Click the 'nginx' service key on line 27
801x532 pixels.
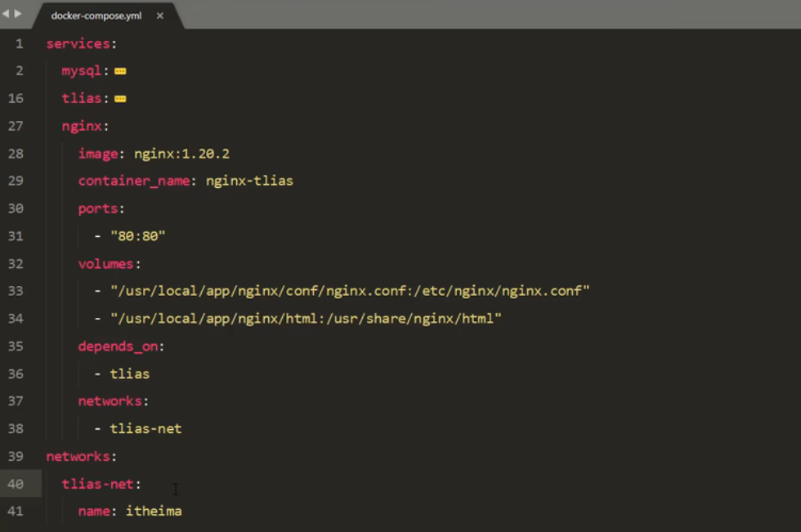pyautogui.click(x=82, y=127)
